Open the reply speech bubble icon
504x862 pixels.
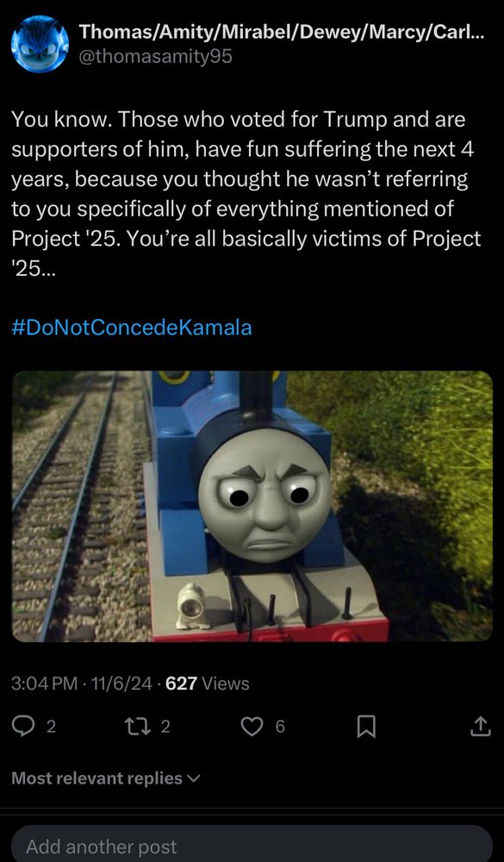tap(23, 727)
